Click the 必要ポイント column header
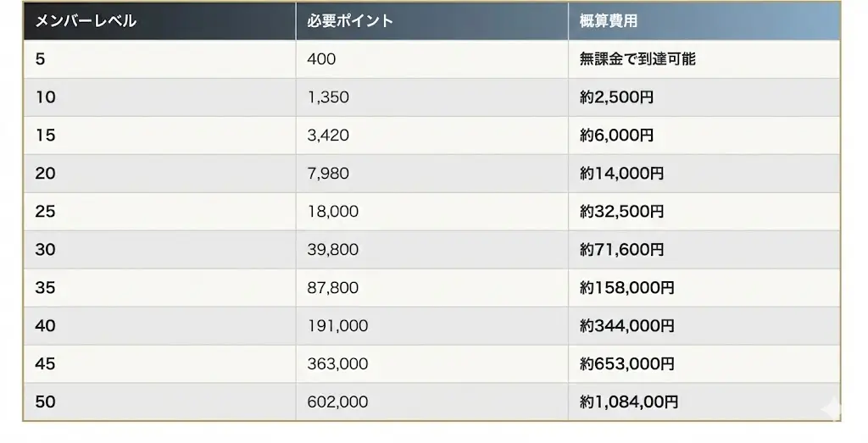This screenshot has height=443, width=868. tap(351, 21)
